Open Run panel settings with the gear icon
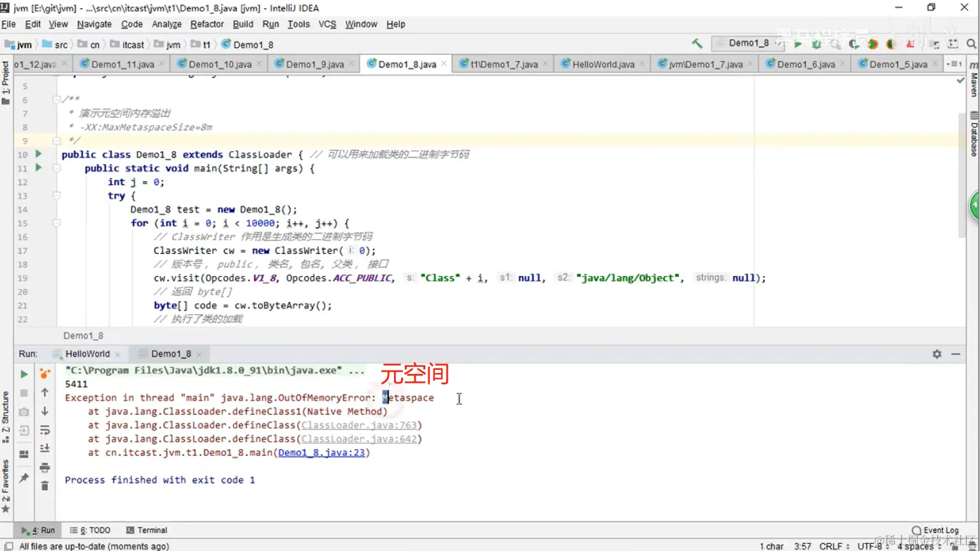 click(x=937, y=354)
